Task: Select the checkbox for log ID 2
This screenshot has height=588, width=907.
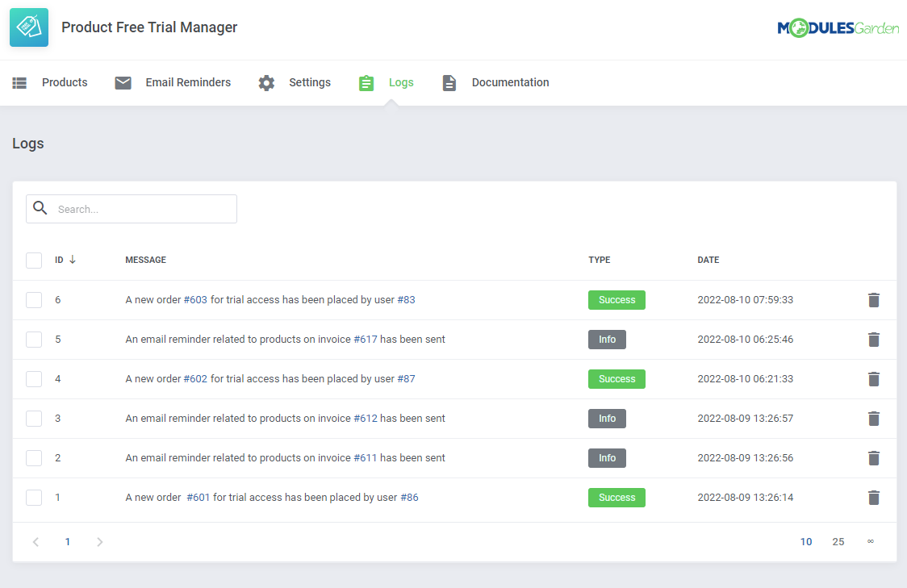Action: [x=34, y=458]
